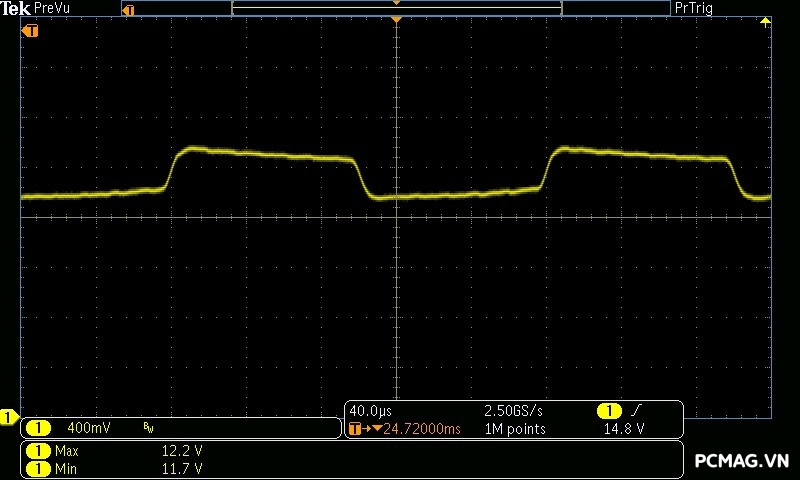Click the channel 1 badge beside 400mV
Image resolution: width=800 pixels, height=480 pixels.
[37, 428]
